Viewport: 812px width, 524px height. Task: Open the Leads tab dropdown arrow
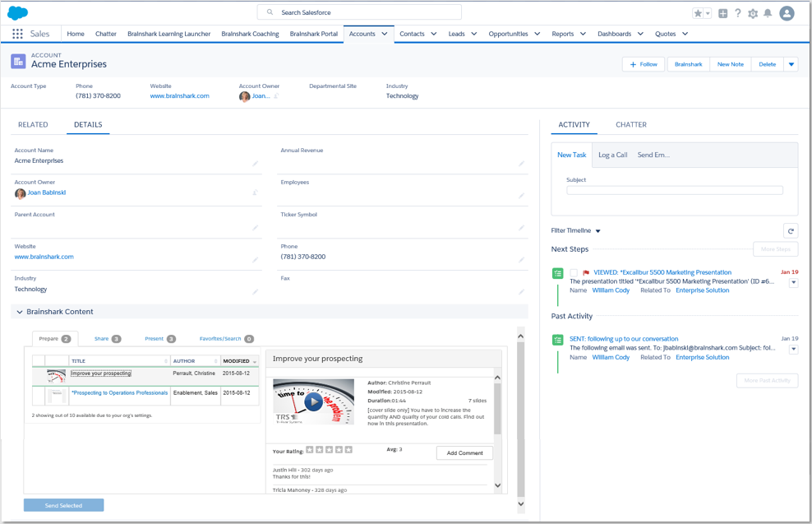pos(474,34)
